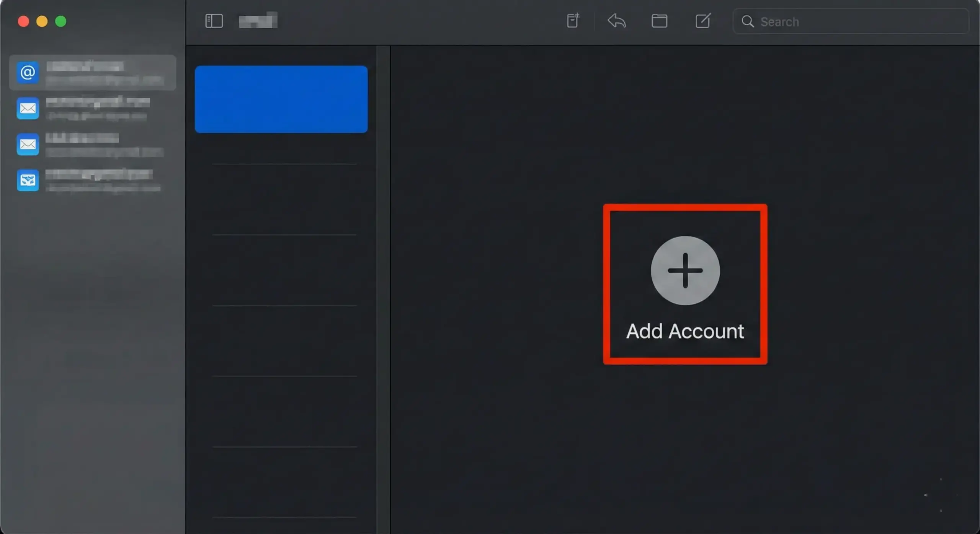Click the plus circle inside Add Account
Viewport: 980px width, 534px height.
685,271
